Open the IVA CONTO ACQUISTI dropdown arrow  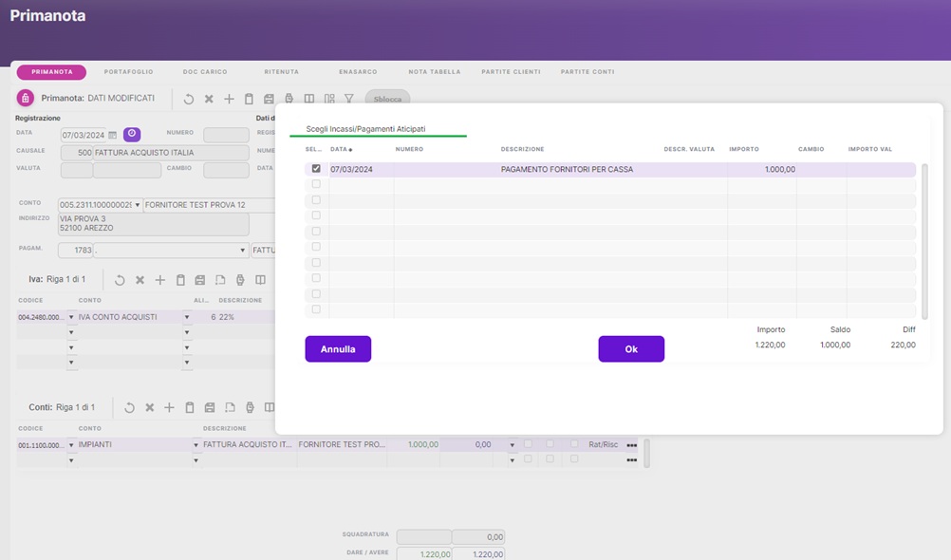click(187, 317)
